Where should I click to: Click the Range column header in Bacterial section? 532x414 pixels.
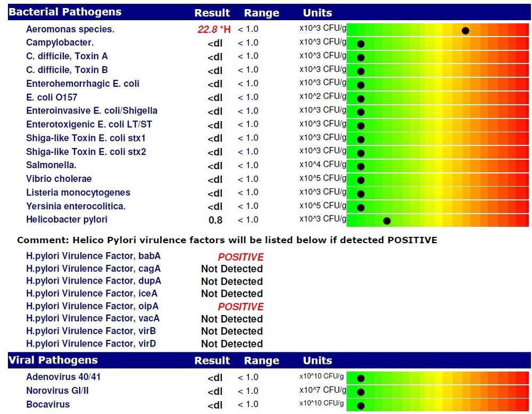[262, 13]
